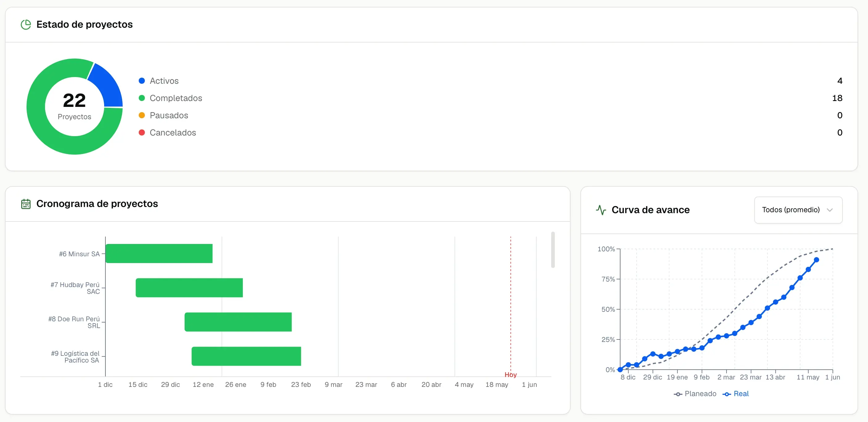This screenshot has width=868, height=422.
Task: Select the #8 Doe Run Perú SRL bar
Action: point(238,322)
